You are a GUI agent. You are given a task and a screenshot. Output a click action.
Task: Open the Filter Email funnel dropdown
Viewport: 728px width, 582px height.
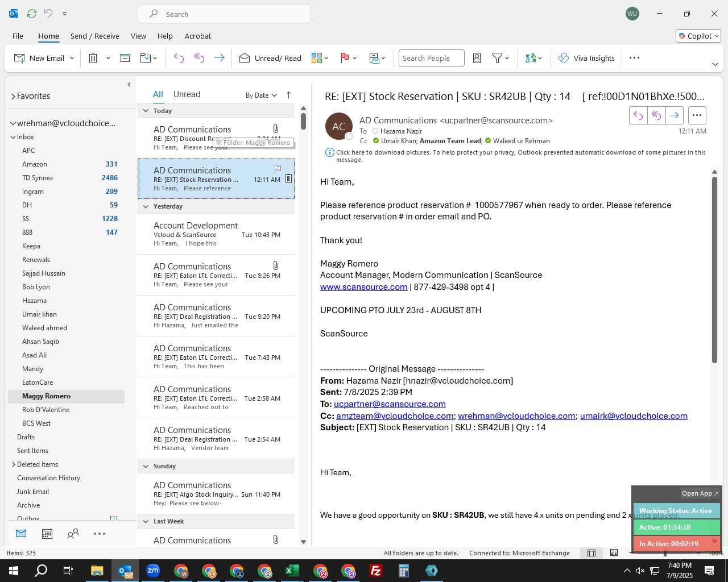tap(500, 58)
